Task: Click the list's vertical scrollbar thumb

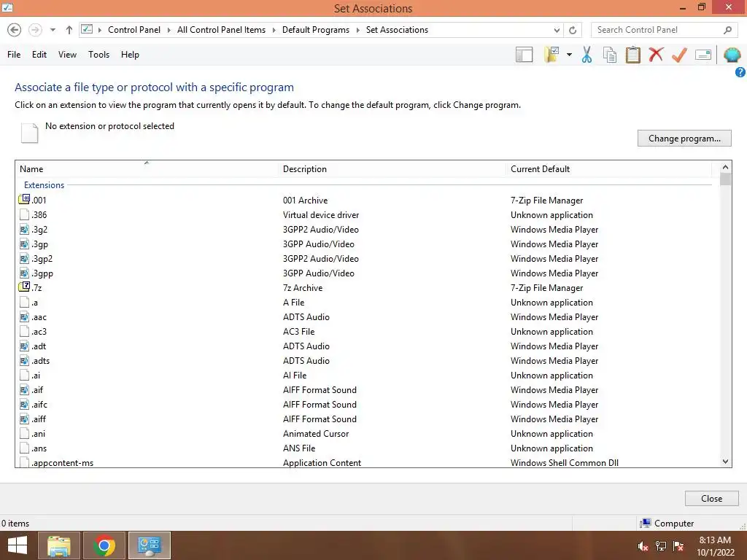Action: tap(725, 179)
